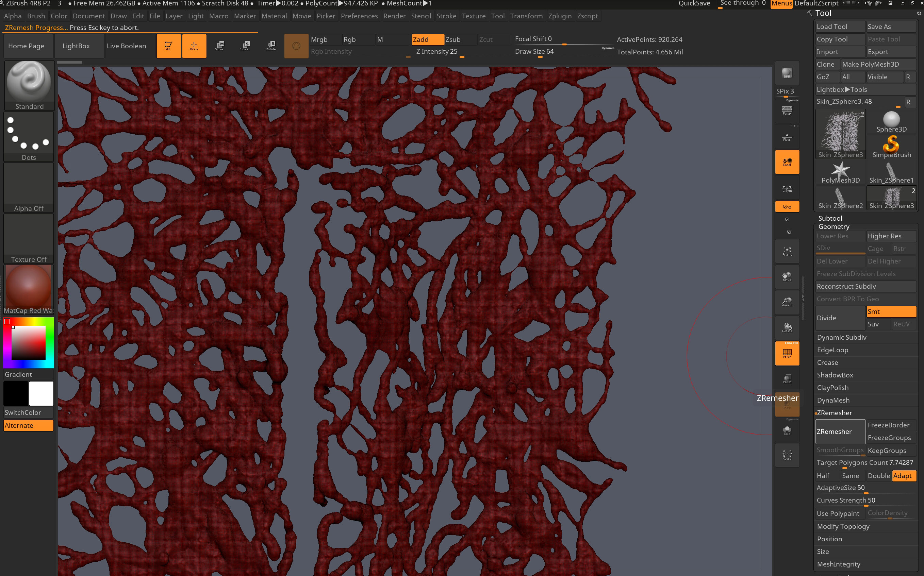
Task: Click the white secondary color swatch
Action: point(41,393)
